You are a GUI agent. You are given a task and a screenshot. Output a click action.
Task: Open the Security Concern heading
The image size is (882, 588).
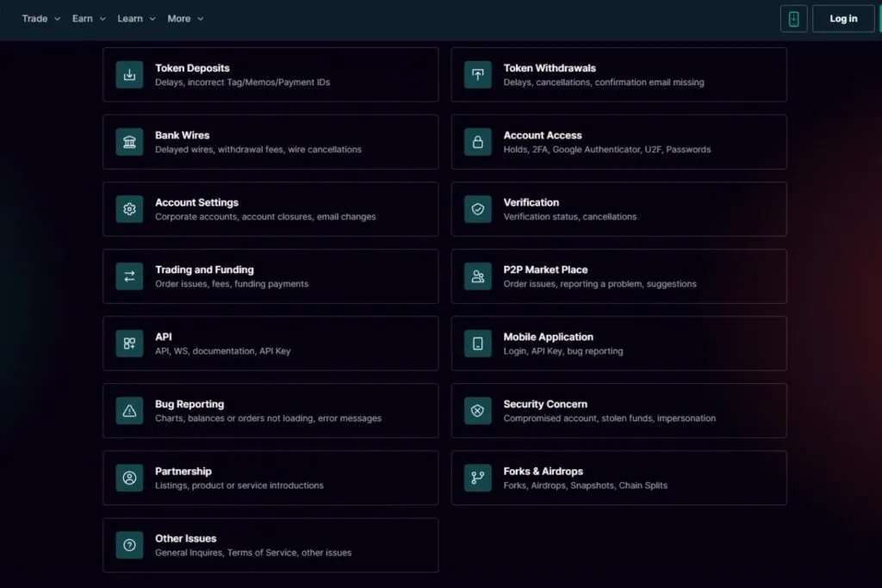point(545,404)
